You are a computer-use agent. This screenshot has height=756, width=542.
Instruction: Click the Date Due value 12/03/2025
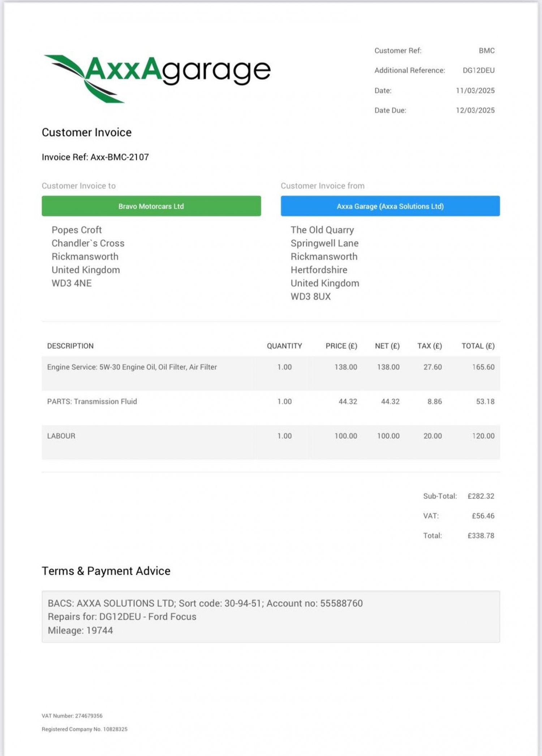[x=475, y=110]
